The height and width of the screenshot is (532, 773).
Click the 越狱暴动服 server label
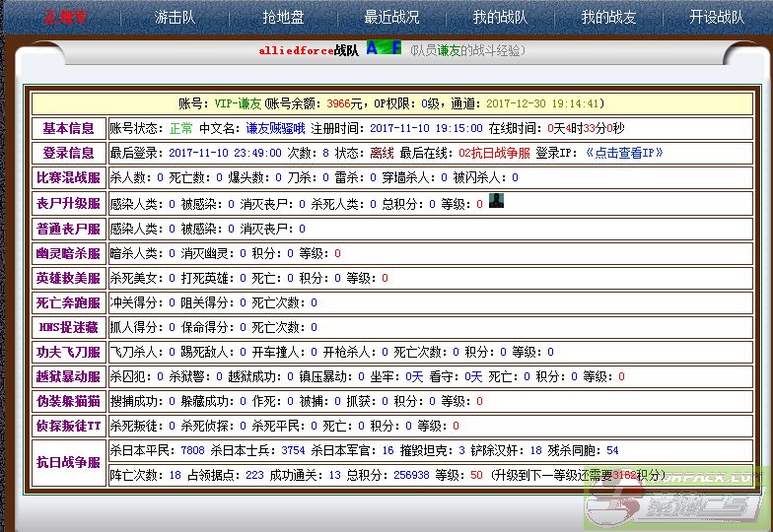point(68,376)
